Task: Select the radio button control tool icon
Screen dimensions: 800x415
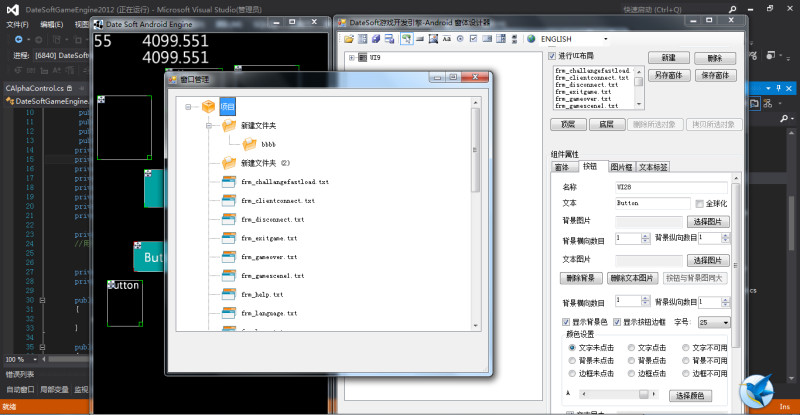Action: click(458, 39)
